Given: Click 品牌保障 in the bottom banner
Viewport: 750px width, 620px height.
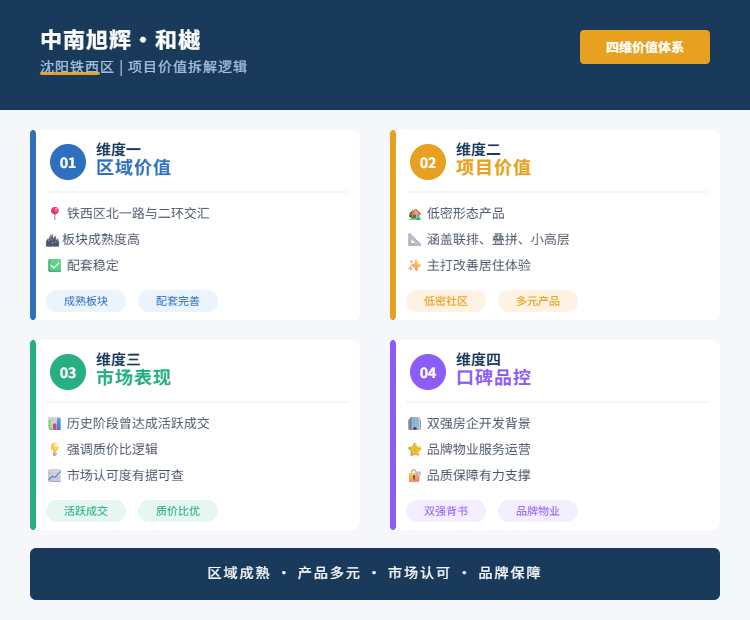Looking at the screenshot, I should pos(510,573).
